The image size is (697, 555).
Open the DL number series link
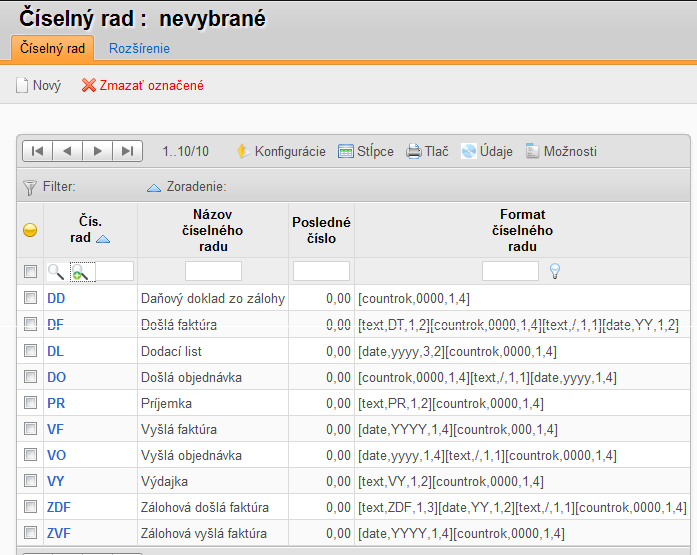55,351
